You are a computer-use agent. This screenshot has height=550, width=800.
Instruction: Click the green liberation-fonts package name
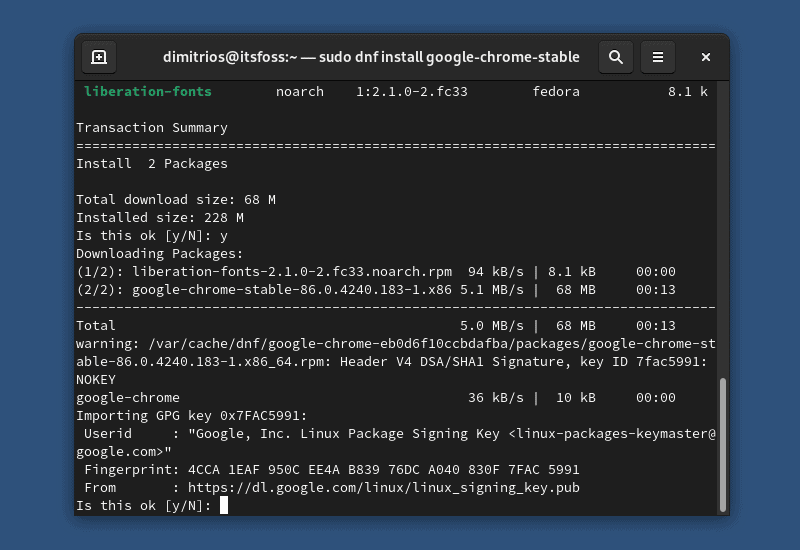pyautogui.click(x=148, y=92)
